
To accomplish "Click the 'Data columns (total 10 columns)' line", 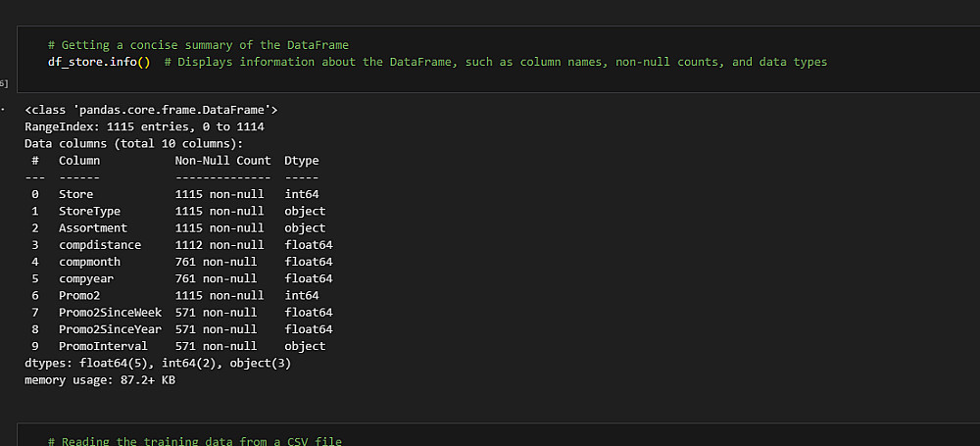I will pyautogui.click(x=133, y=143).
